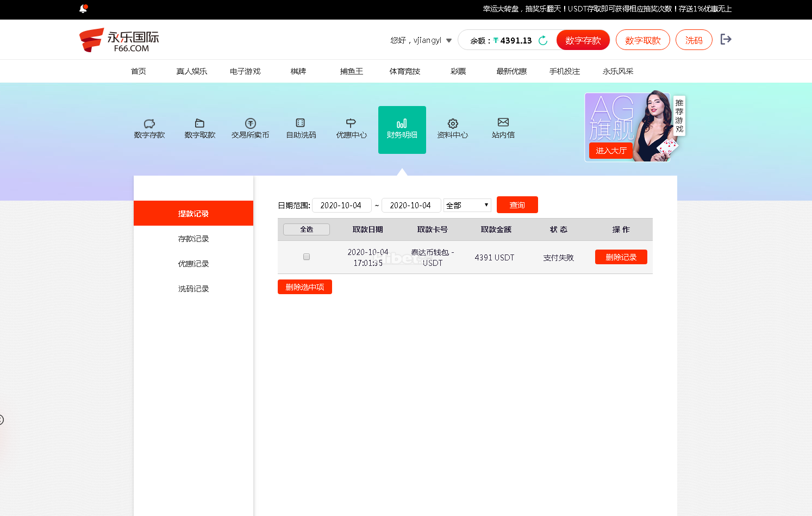This screenshot has width=812, height=516.
Task: Refresh the account balance
Action: click(x=542, y=41)
